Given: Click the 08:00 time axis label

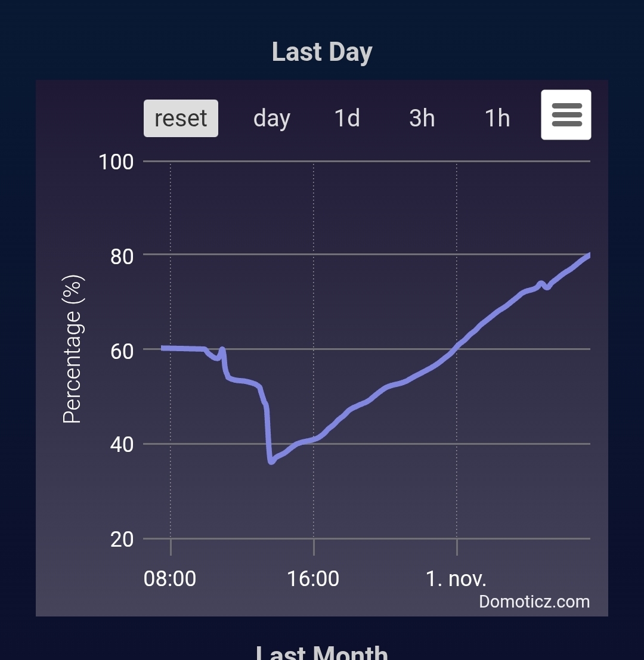Looking at the screenshot, I should point(170,578).
